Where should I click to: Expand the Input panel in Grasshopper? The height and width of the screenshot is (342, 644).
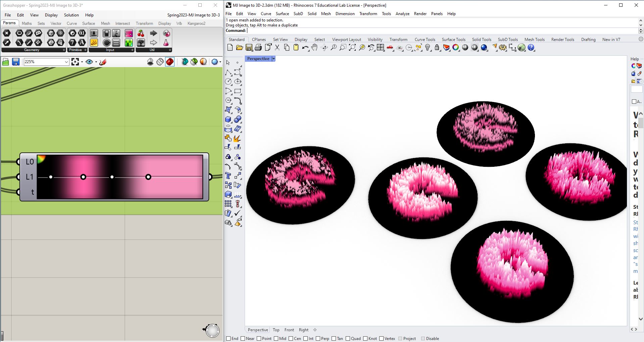point(132,50)
